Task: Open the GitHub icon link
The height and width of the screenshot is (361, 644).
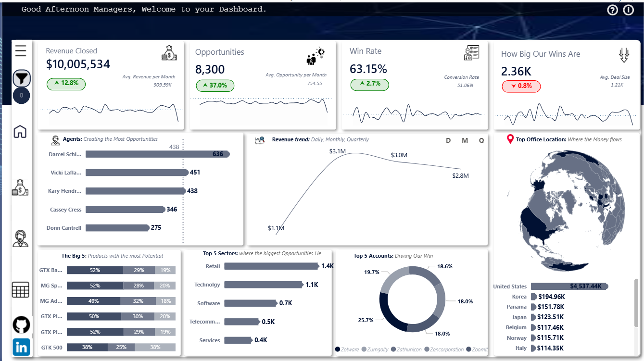Action: tap(21, 325)
